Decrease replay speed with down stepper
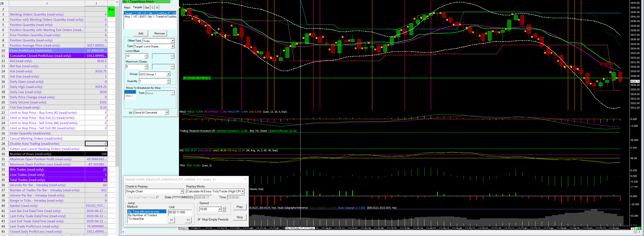644x236 pixels. [224, 211]
